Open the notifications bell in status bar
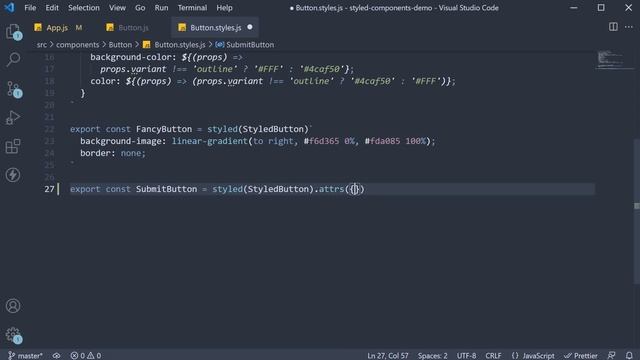The height and width of the screenshot is (360, 640). (629, 356)
